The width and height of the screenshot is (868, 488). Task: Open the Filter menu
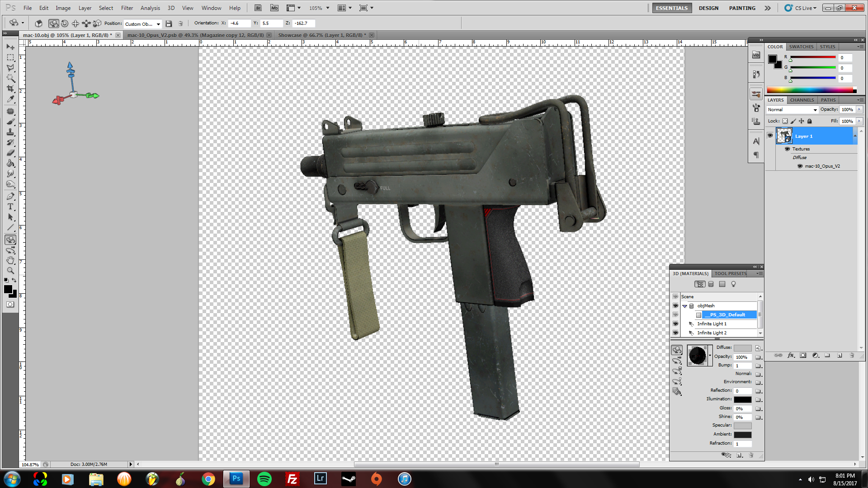pyautogui.click(x=127, y=8)
